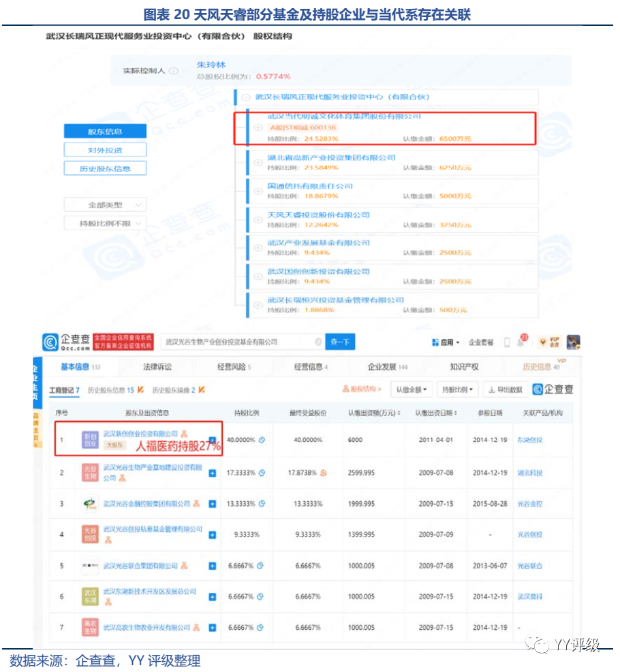The image size is (620, 672).
Task: Open 武汉新创创业投资有限公司 shareholder link
Action: (x=140, y=434)
